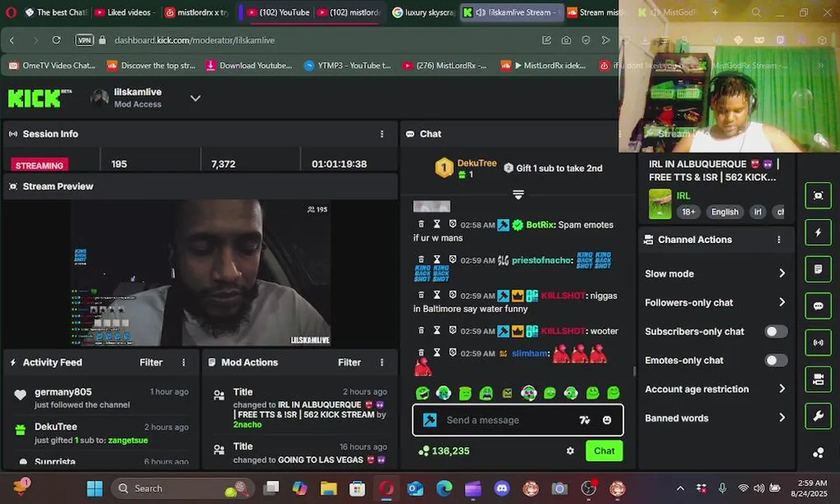
Task: Switch to the luxury skyscraper Google tab
Action: (x=423, y=13)
